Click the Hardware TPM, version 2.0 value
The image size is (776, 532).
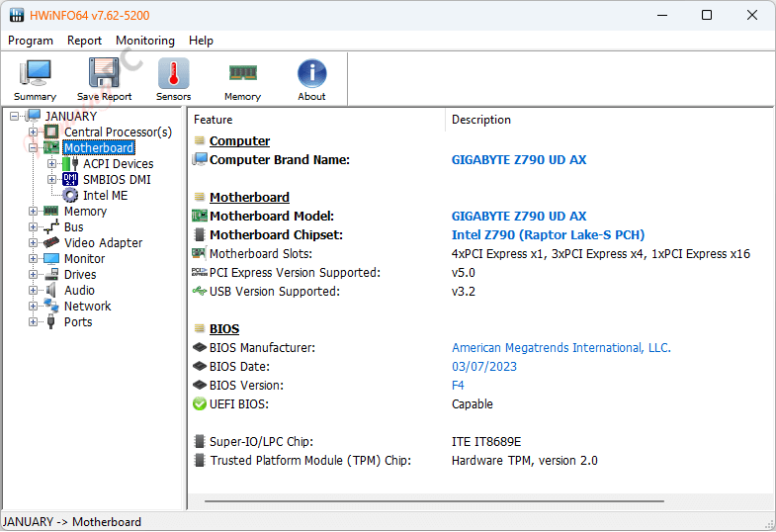tap(525, 461)
